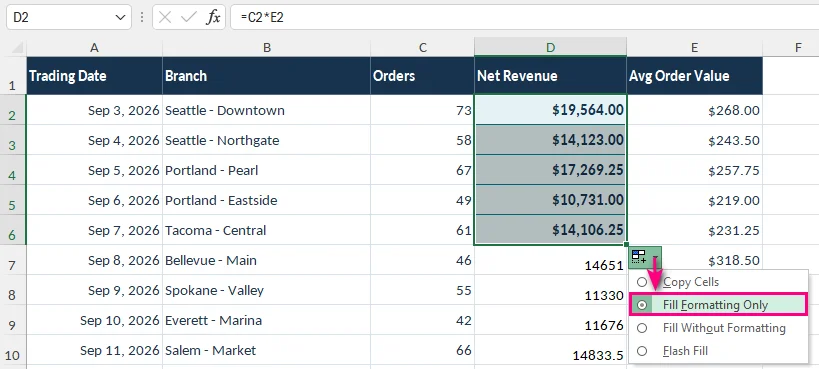819x369 pixels.
Task: Click the Select All corner triangle
Action: click(17, 48)
